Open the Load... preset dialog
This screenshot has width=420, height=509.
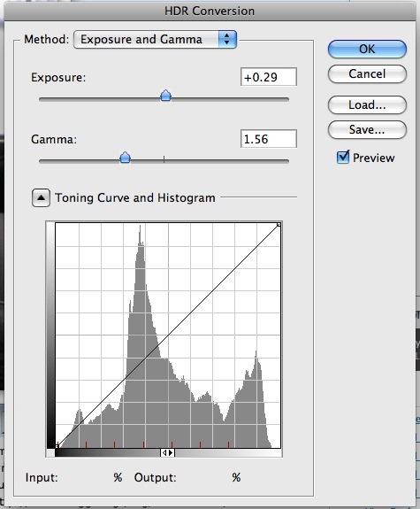(x=367, y=104)
